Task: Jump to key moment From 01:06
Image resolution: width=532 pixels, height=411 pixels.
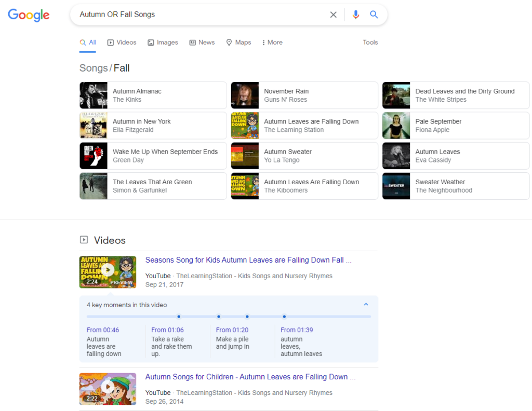Action: pyautogui.click(x=167, y=330)
